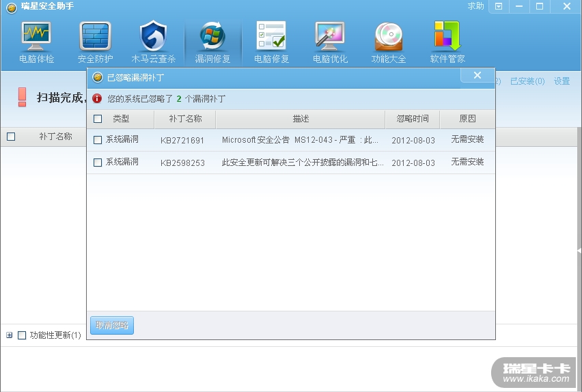Toggle select-all checkbox in the 类型 header
The width and height of the screenshot is (582, 392).
tap(98, 119)
